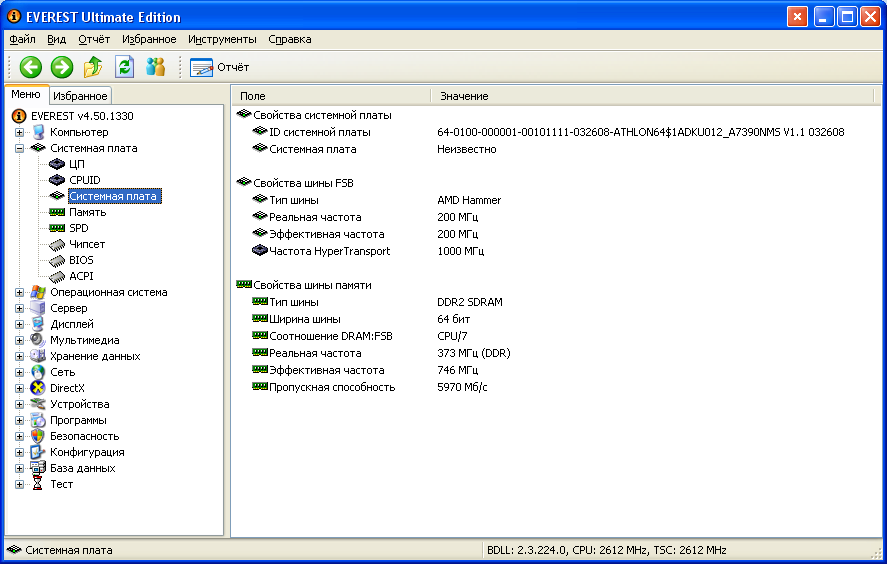Go up one level with folder-arrow icon
Viewport: 887px width, 564px height.
[93, 67]
